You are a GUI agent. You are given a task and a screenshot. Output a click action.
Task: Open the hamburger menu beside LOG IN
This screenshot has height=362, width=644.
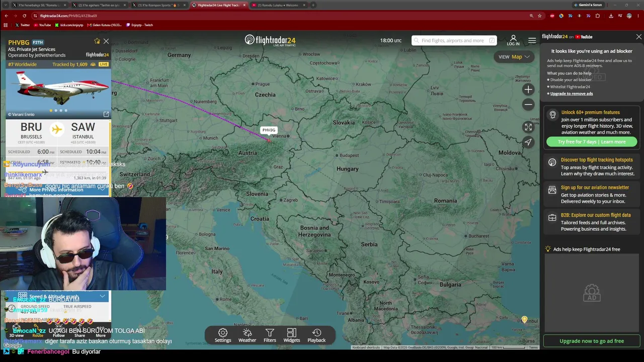(x=532, y=40)
